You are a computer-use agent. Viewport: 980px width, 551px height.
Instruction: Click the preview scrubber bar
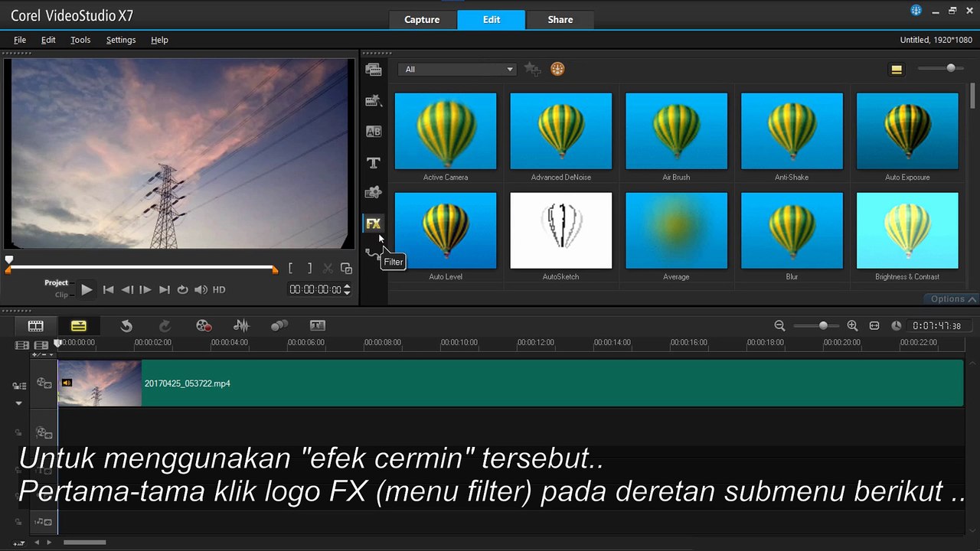(x=142, y=268)
